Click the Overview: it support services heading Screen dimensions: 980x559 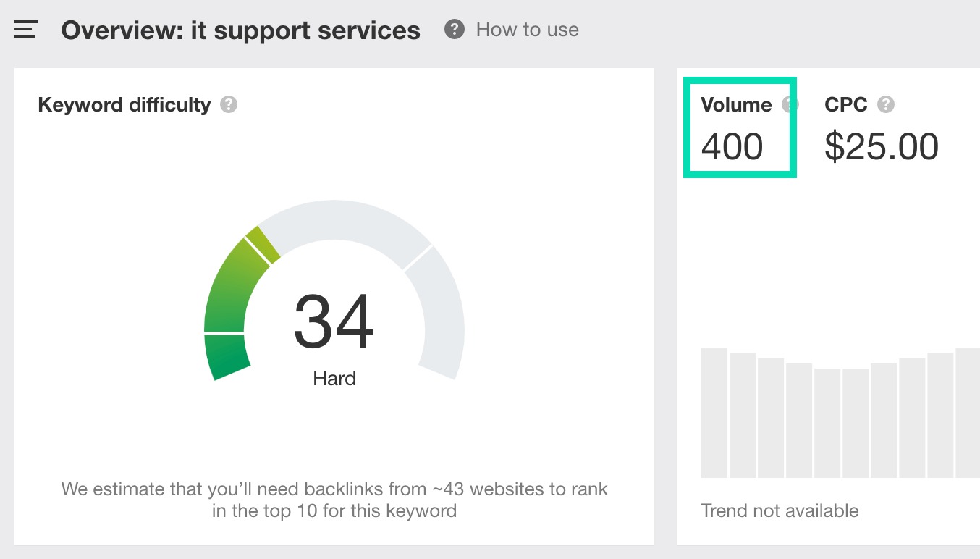tap(241, 30)
